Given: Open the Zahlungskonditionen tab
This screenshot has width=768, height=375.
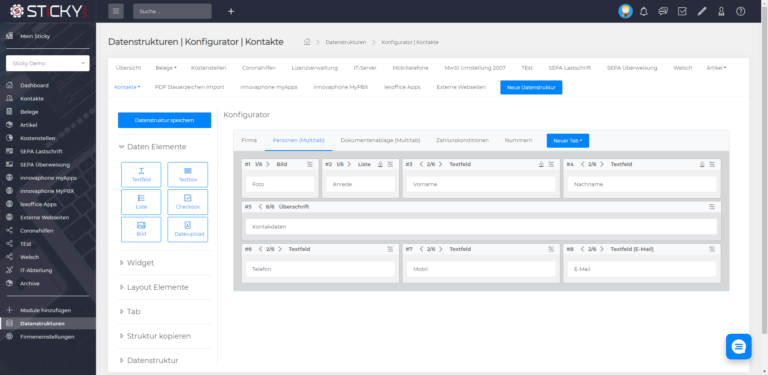Looking at the screenshot, I should click(x=462, y=141).
